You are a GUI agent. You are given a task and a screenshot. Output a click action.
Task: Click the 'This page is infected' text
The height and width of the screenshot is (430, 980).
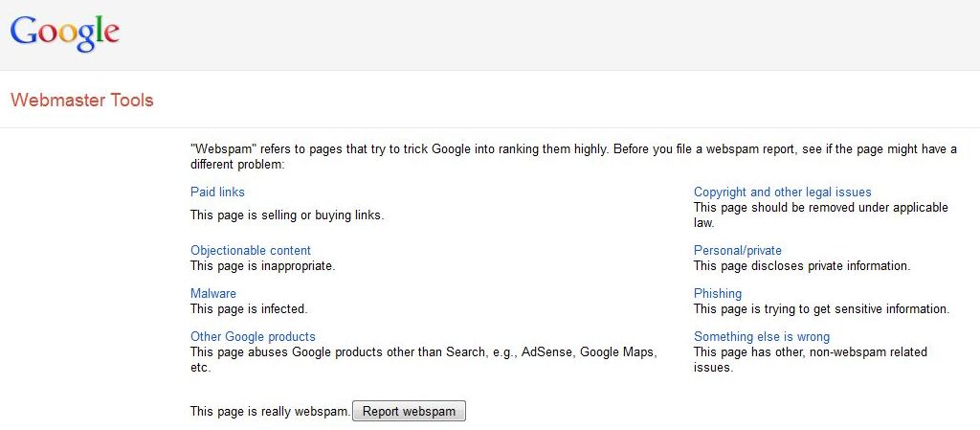coord(250,309)
